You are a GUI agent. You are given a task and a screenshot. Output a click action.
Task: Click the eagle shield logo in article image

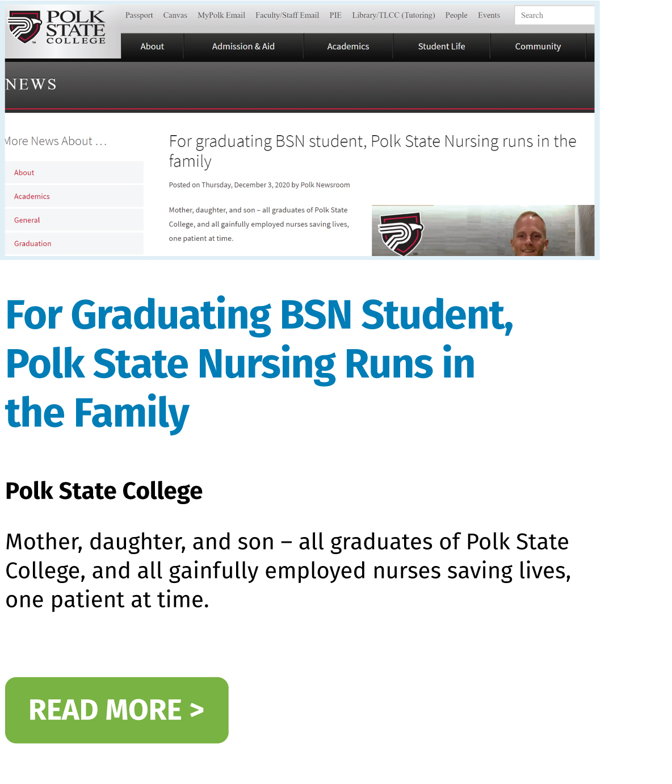coord(401,233)
